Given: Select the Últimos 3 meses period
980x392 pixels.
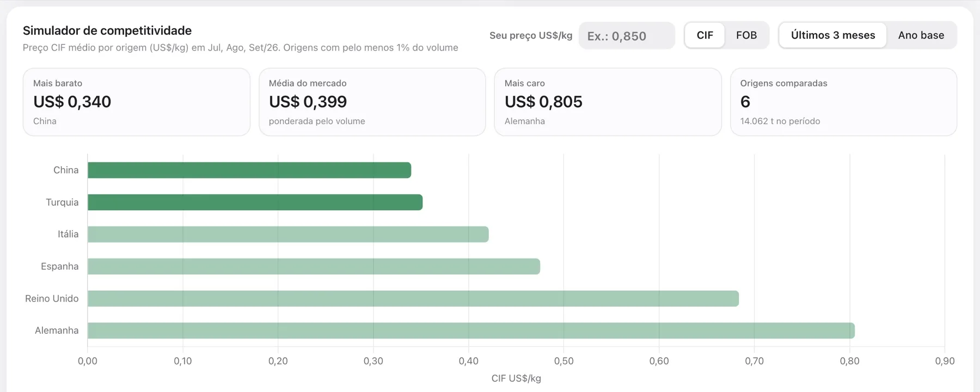Looking at the screenshot, I should click(x=833, y=35).
